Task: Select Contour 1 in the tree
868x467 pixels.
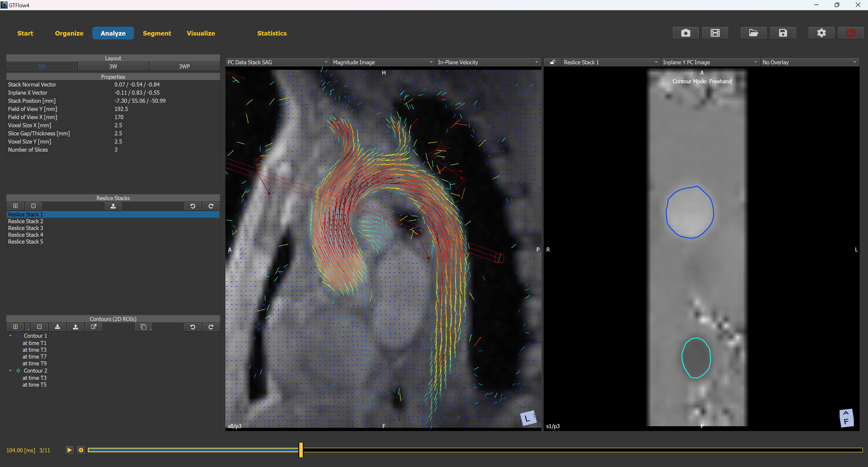Action: (x=35, y=336)
